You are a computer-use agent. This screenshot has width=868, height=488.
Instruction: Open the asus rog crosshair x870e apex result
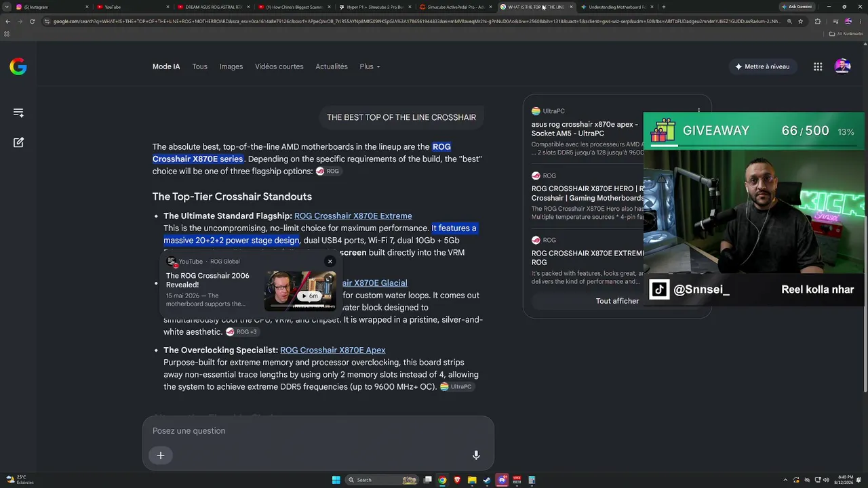point(585,129)
